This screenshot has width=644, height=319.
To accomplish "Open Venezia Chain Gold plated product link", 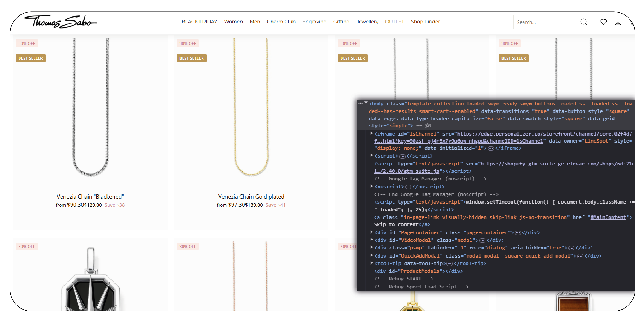I will (x=251, y=196).
